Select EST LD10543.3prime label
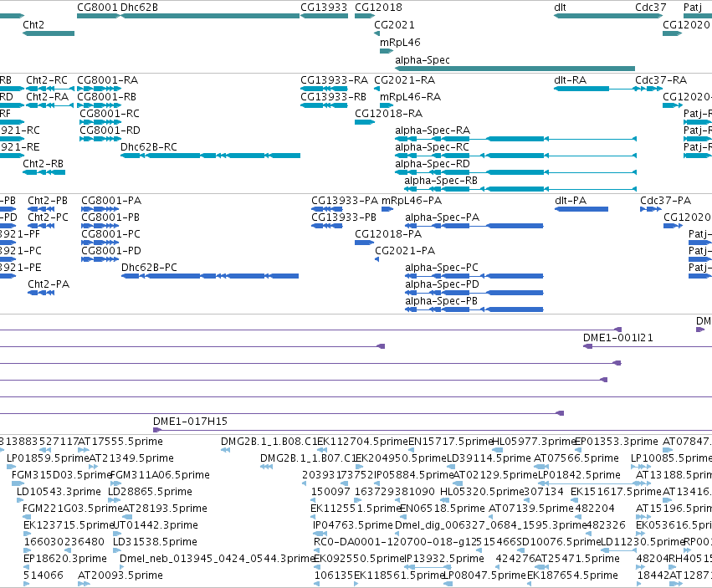The width and height of the screenshot is (712, 588). (x=59, y=492)
